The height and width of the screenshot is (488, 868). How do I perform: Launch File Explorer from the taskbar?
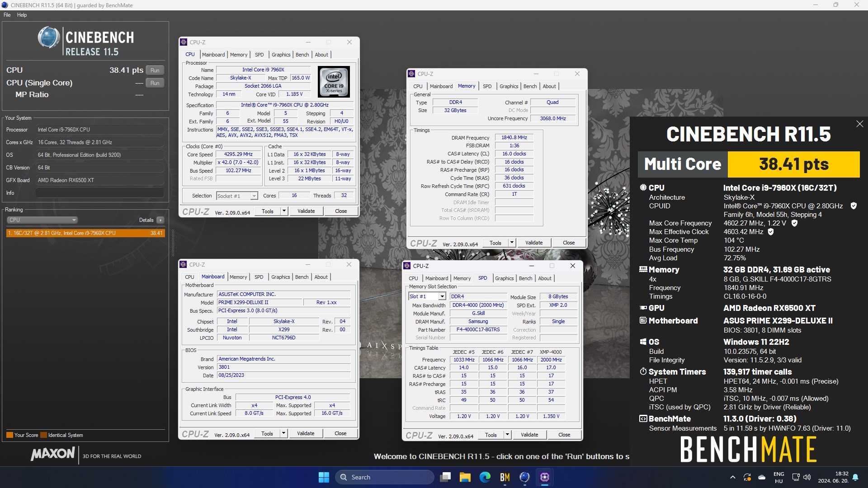click(465, 477)
